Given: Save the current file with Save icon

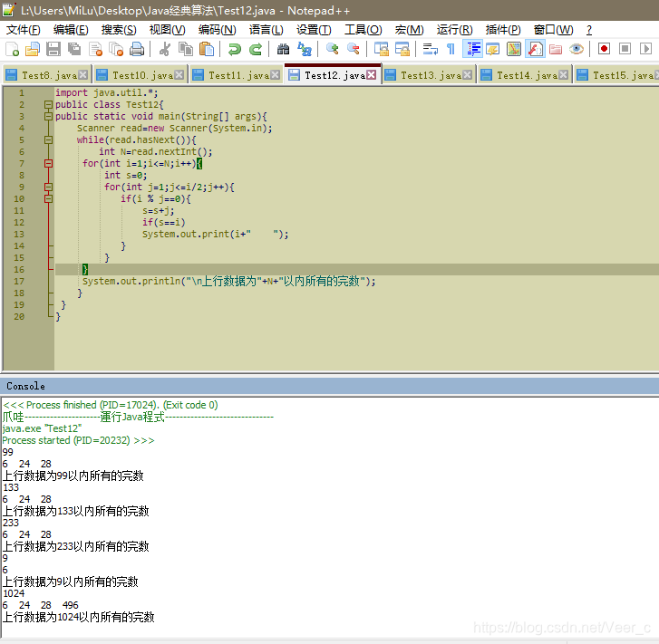Looking at the screenshot, I should (x=53, y=49).
